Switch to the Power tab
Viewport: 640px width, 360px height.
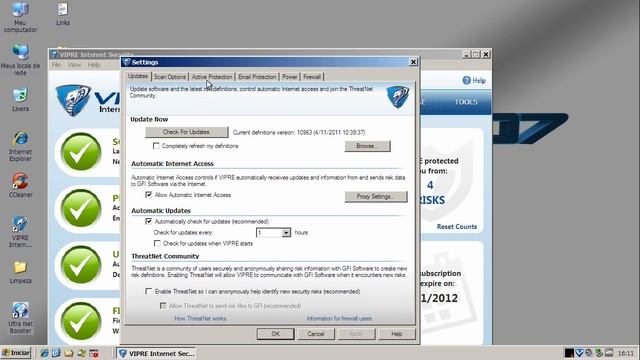pyautogui.click(x=290, y=77)
